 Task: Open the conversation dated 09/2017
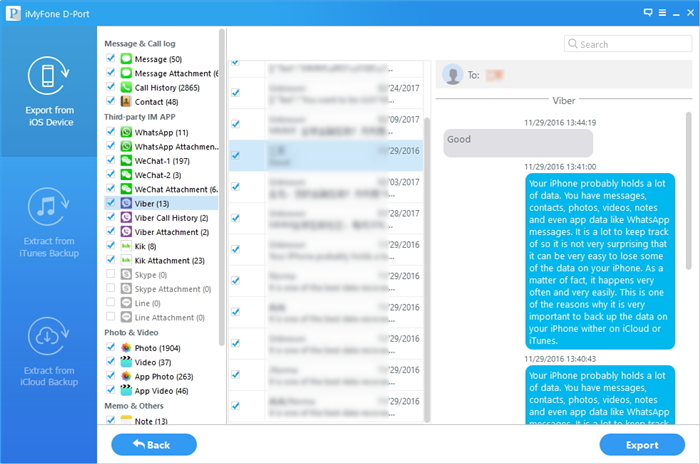326,124
